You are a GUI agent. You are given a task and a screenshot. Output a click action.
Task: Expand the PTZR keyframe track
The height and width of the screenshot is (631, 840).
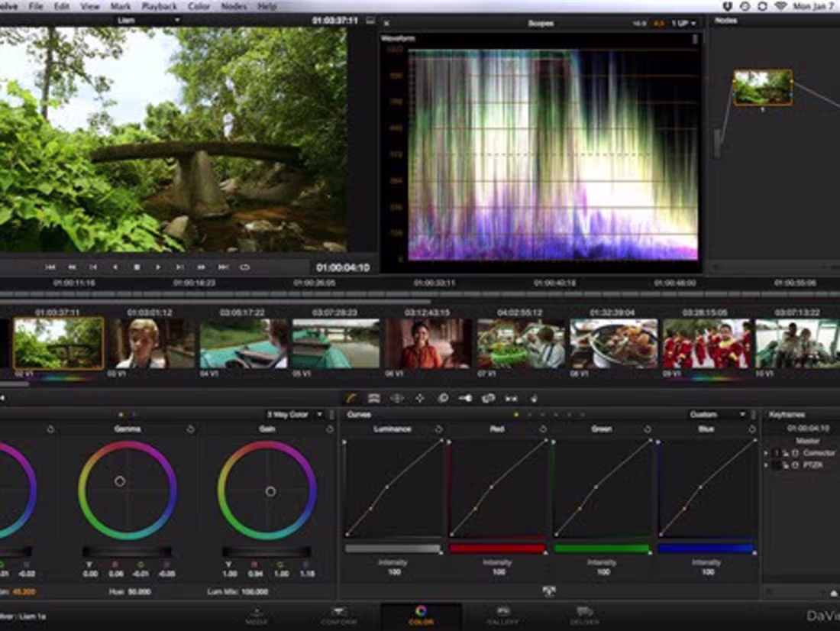[766, 465]
